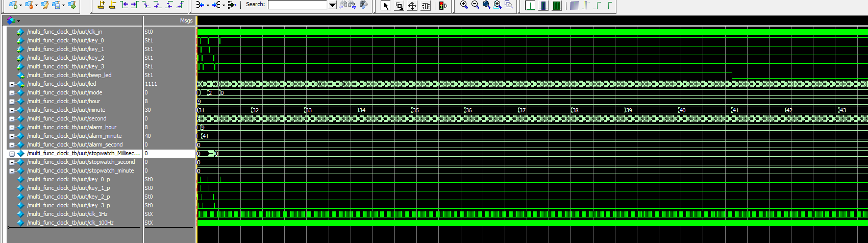Viewport: 868px width, 243px height.
Task: Click the Zoom Out magnifier icon
Action: (x=475, y=5)
